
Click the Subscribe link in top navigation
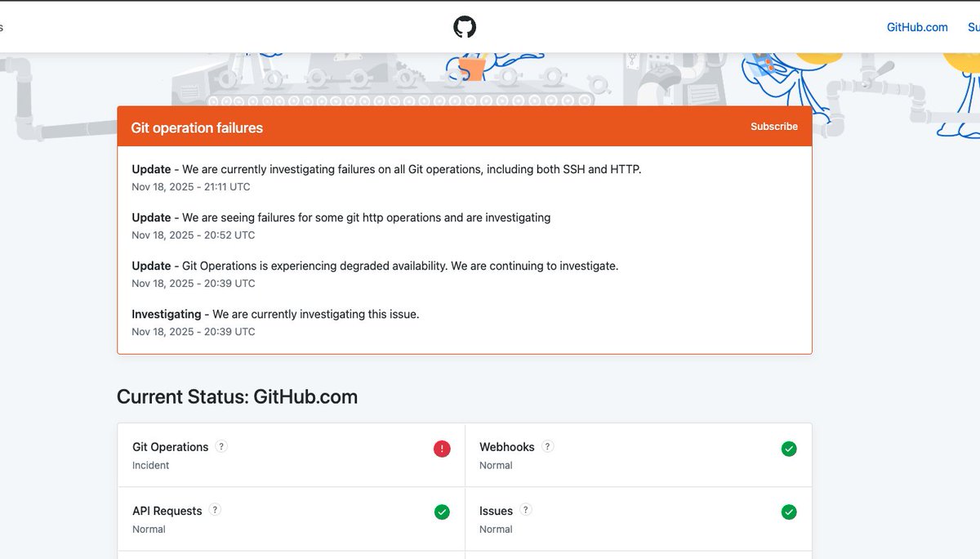point(973,27)
